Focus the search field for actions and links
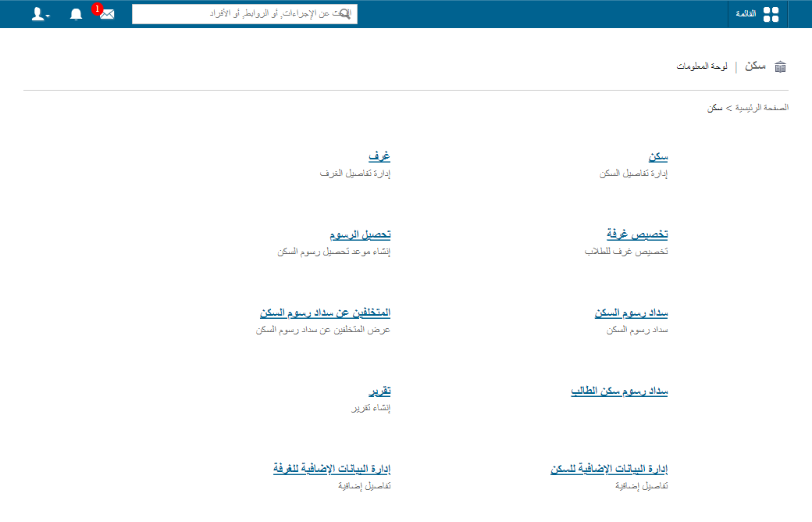This screenshot has width=812, height=522. tap(244, 14)
